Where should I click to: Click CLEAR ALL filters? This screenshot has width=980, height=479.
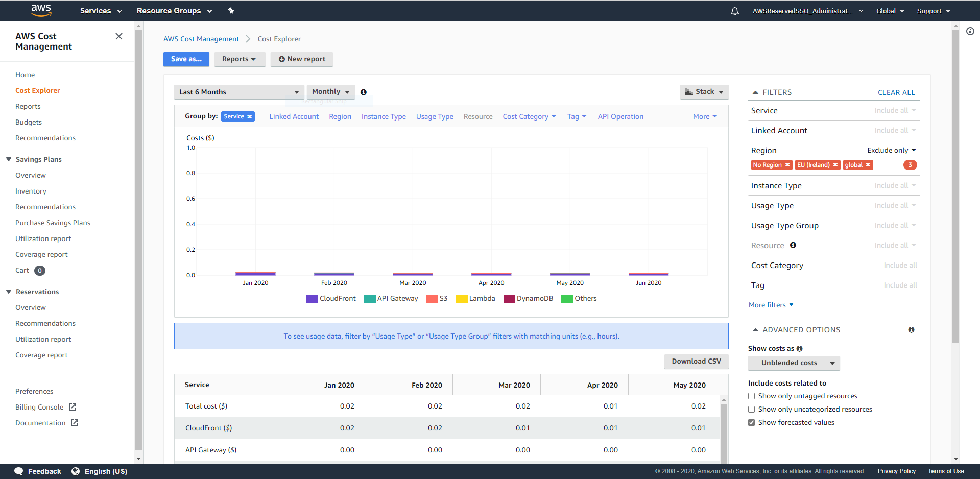click(x=896, y=92)
